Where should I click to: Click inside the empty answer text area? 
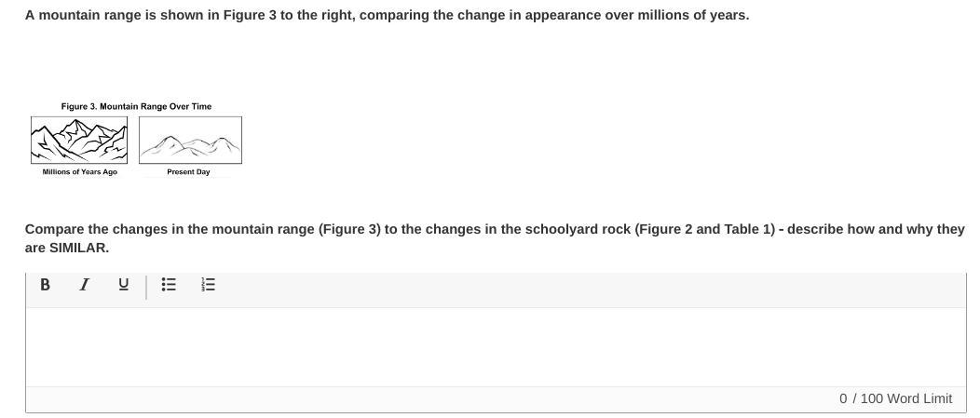point(494,346)
